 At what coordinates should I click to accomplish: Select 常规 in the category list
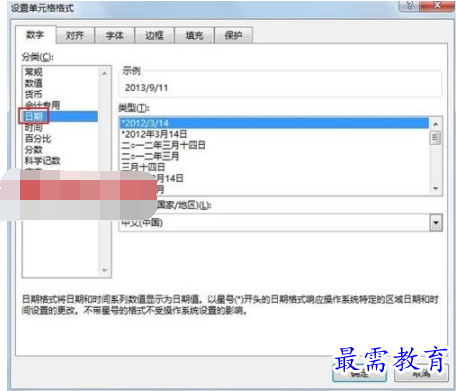pos(61,72)
